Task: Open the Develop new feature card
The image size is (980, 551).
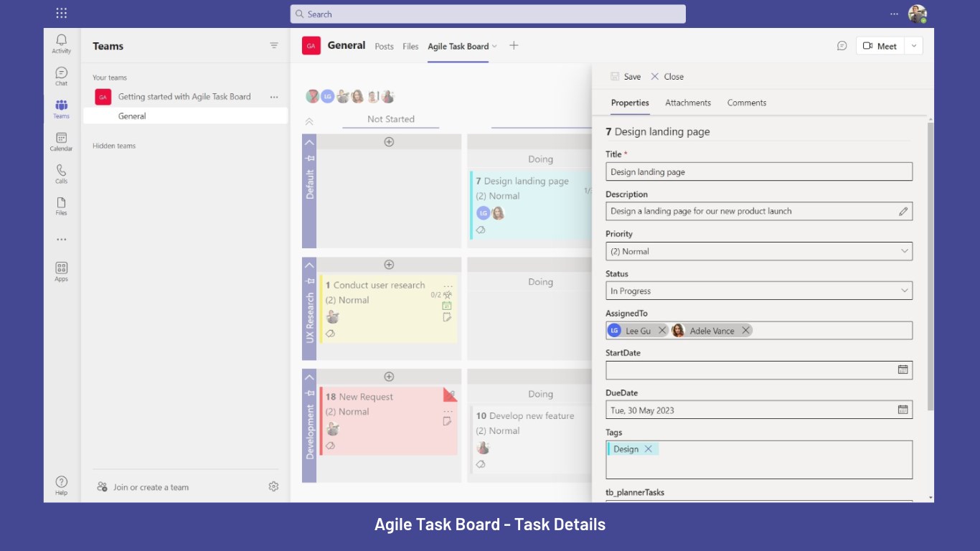Action: [x=531, y=439]
